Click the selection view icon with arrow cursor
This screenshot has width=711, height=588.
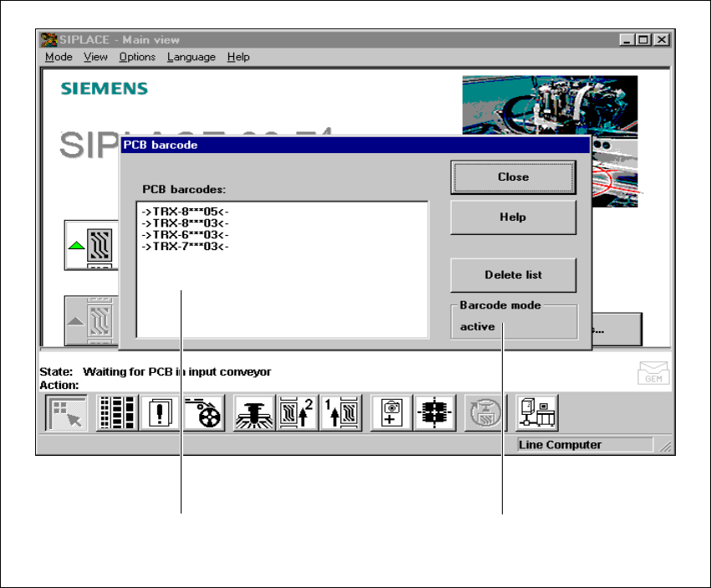click(66, 413)
